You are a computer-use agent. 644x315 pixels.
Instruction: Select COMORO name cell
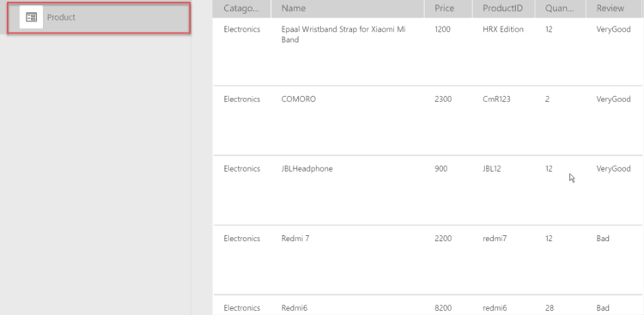click(299, 99)
